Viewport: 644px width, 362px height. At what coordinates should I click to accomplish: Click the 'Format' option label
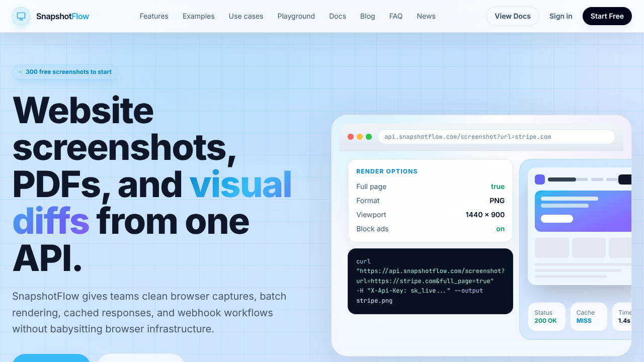point(368,201)
